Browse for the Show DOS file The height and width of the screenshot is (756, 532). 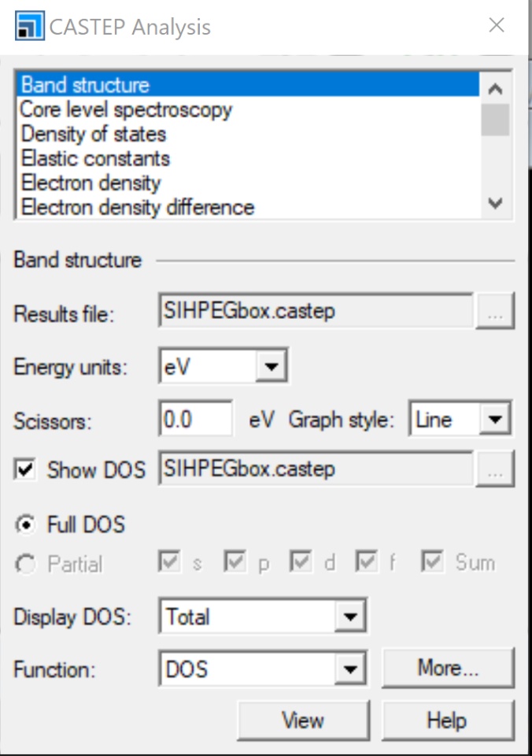point(495,469)
